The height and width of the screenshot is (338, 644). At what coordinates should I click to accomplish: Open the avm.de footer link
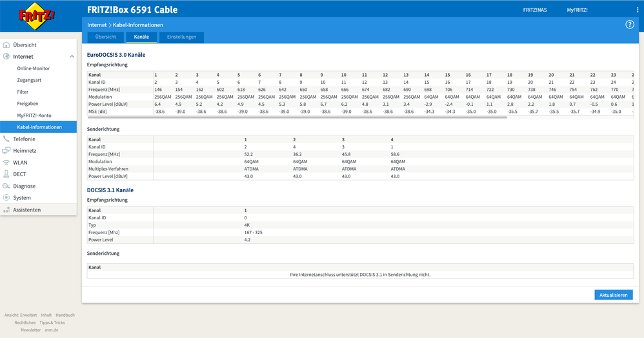[x=52, y=330]
